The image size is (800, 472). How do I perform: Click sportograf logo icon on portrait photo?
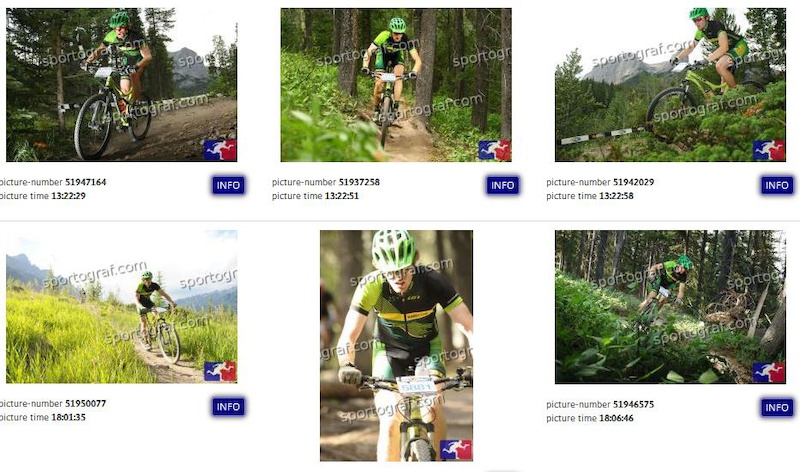pos(456,450)
